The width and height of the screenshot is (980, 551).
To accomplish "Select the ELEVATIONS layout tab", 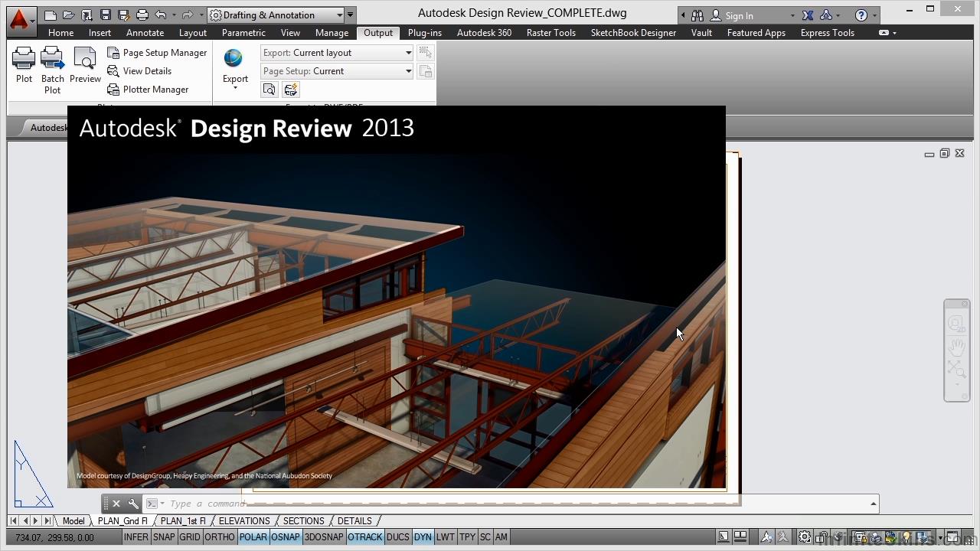I will (x=244, y=521).
